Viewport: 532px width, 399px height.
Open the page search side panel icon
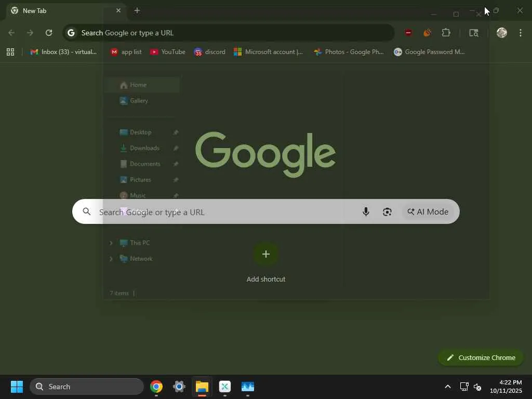coord(474,33)
